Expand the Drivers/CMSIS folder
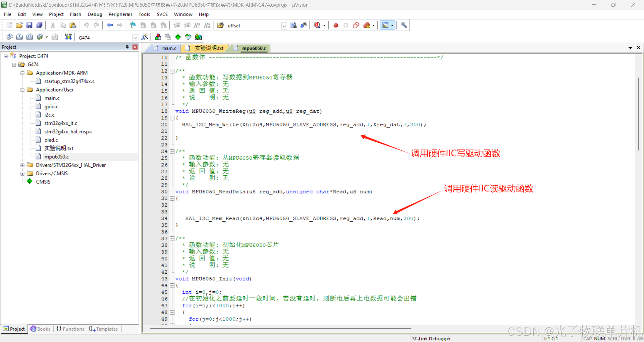644x342 pixels. 22,174
